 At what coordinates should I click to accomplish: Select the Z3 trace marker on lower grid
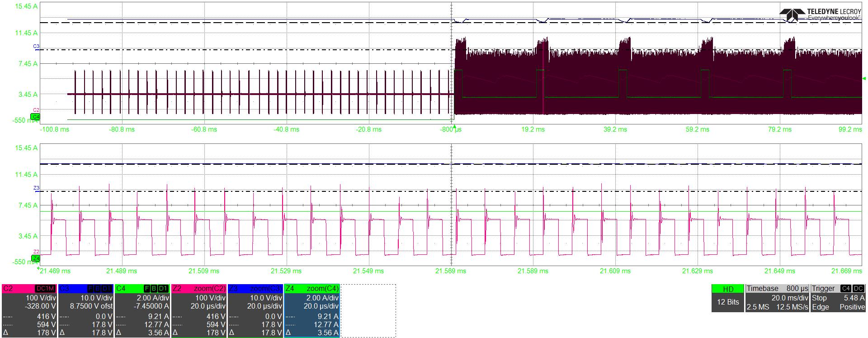point(36,188)
